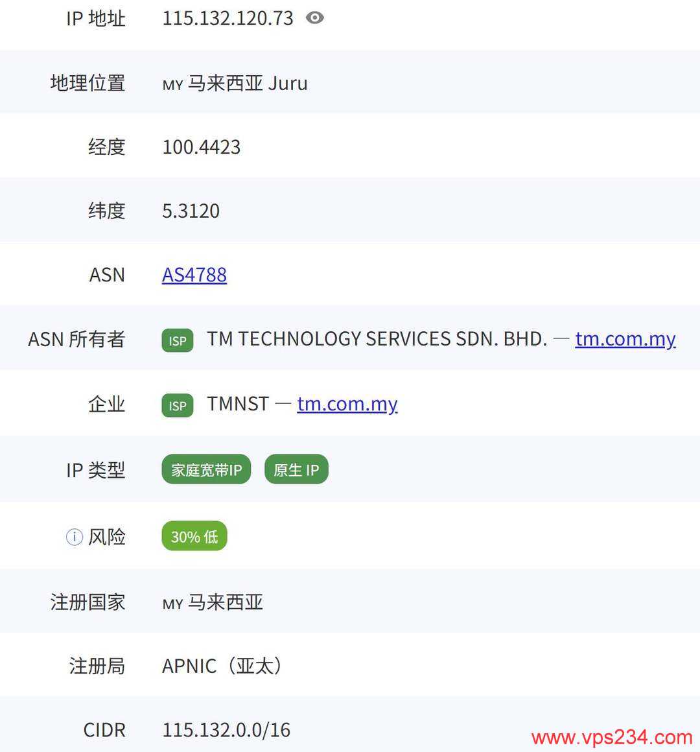Expand the APNIC（亚太）registry row
Screen dimensions: 700x752
click(221, 666)
